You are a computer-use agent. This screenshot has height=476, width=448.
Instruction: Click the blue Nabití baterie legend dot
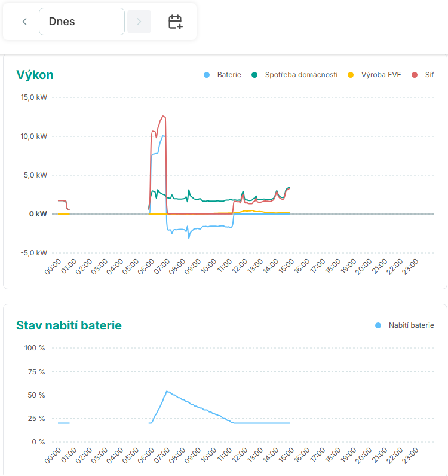(x=378, y=325)
